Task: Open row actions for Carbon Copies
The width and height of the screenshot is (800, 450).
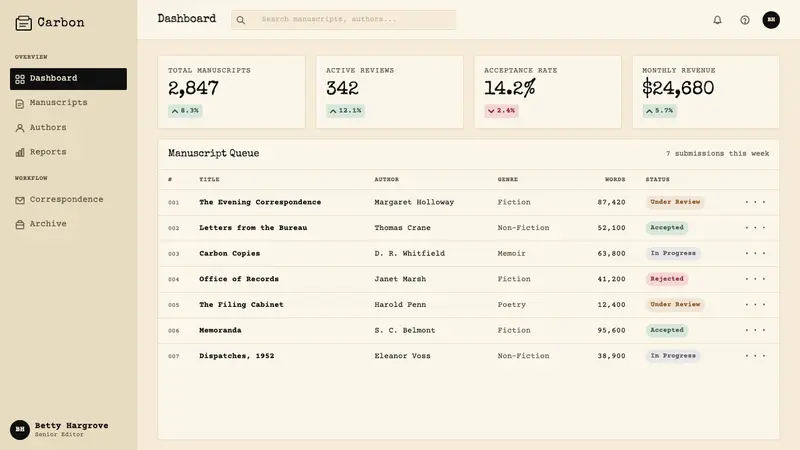Action: point(755,253)
